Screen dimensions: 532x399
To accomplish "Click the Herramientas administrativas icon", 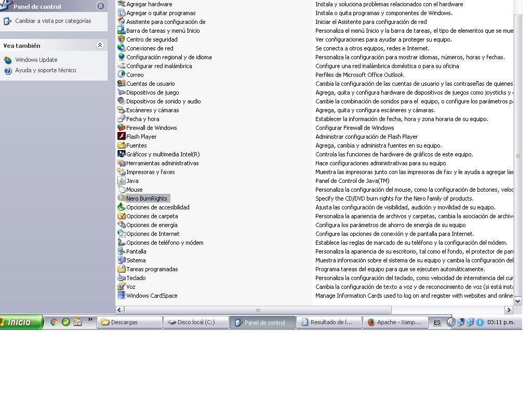I will (122, 163).
